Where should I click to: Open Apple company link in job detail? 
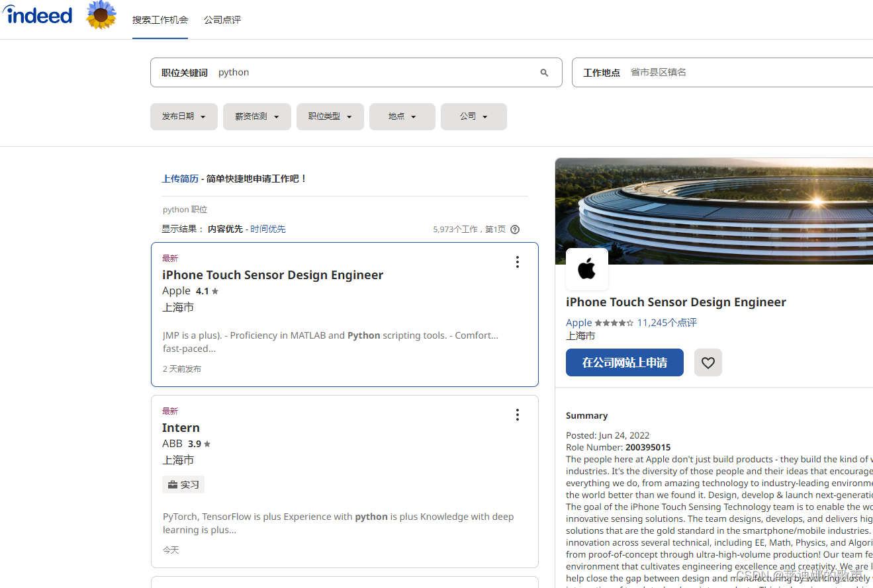579,323
